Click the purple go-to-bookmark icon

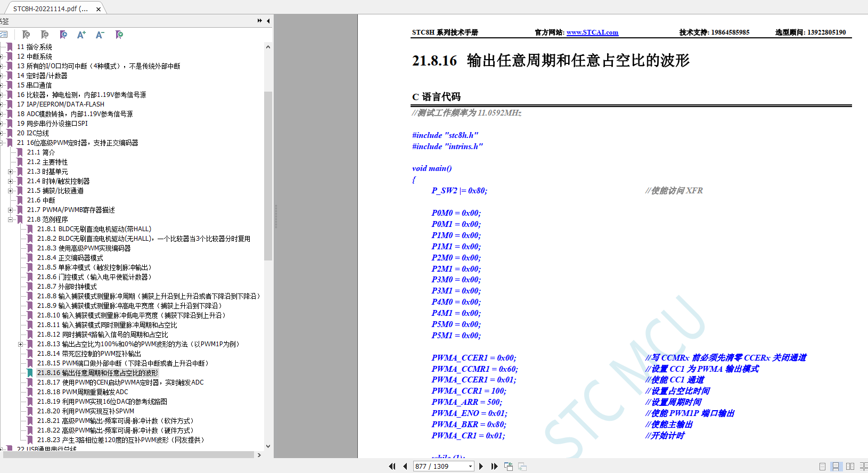63,35
